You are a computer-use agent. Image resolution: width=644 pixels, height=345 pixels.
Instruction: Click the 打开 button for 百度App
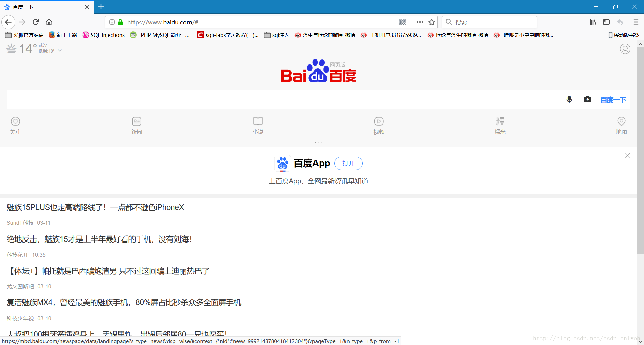coord(348,163)
